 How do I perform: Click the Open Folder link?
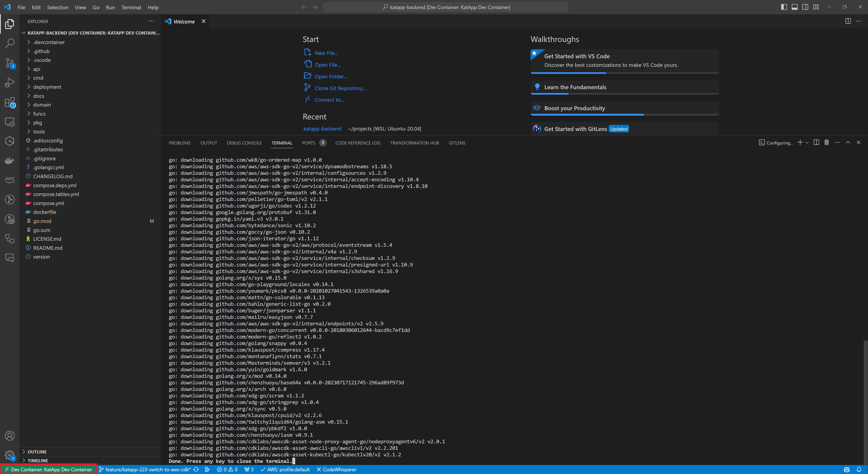(x=330, y=76)
